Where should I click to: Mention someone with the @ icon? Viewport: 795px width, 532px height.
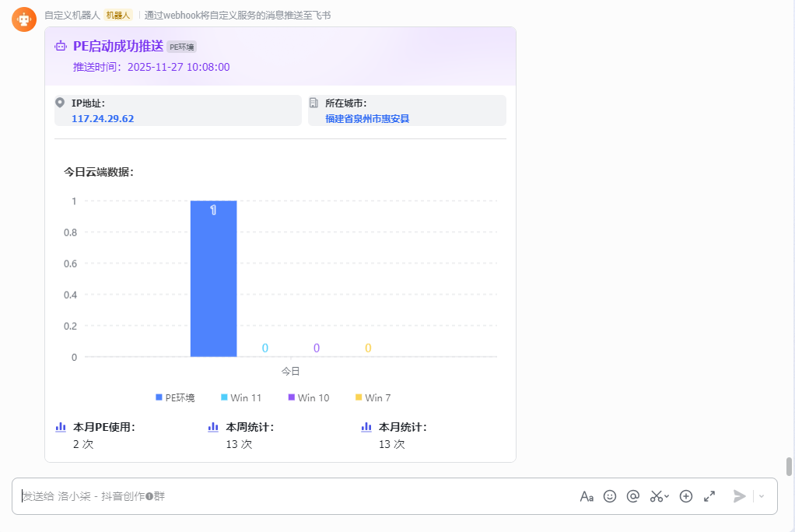coord(632,496)
